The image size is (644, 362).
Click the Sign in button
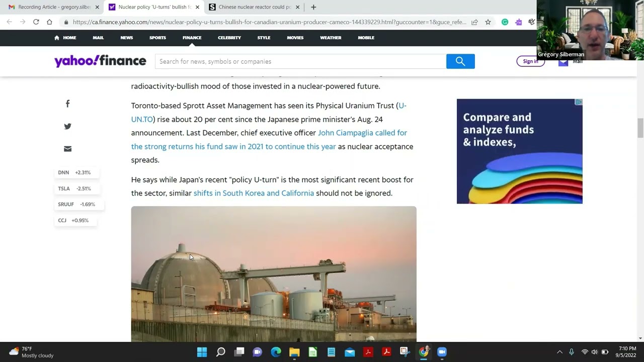coord(530,61)
